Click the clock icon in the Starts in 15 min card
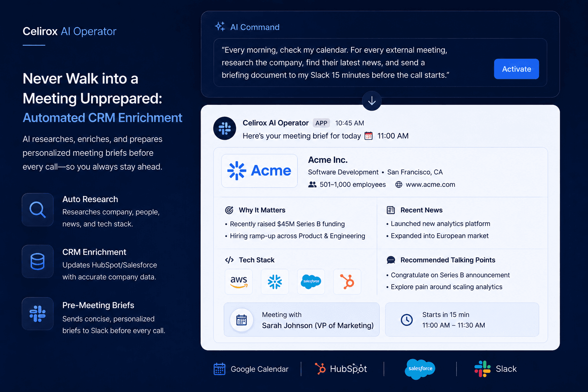The image size is (588, 392). pyautogui.click(x=407, y=320)
